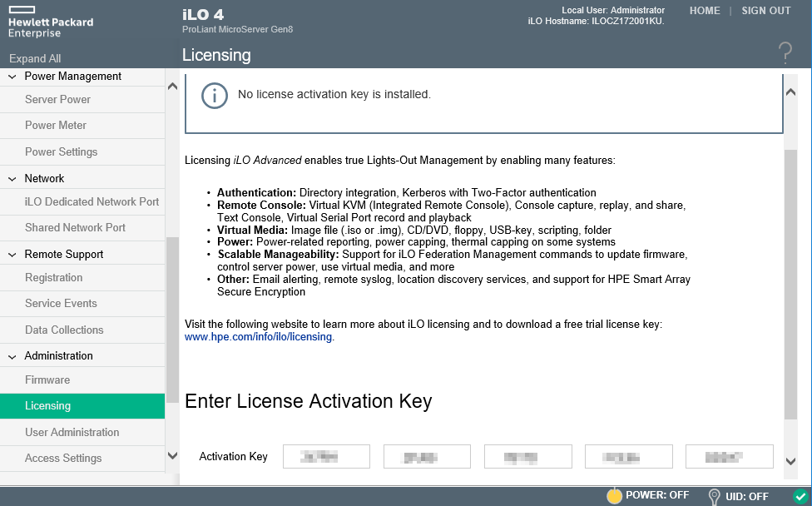Click Expand All in the navigation header
The image size is (812, 506).
(x=35, y=58)
